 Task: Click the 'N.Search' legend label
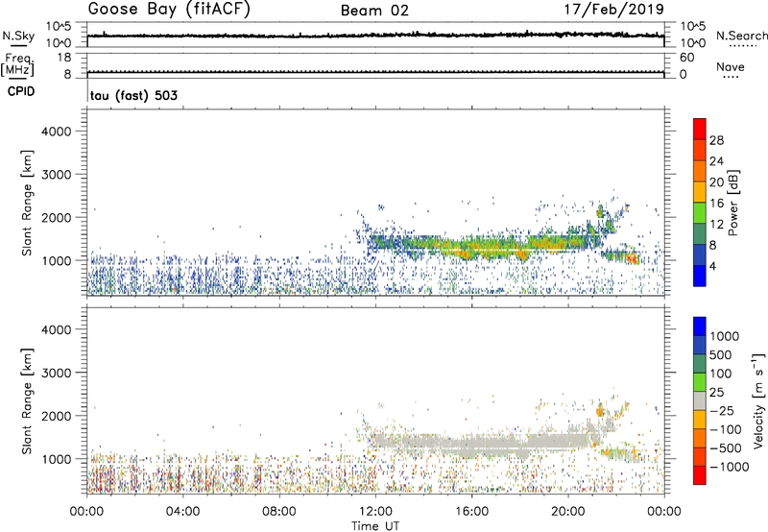[742, 36]
